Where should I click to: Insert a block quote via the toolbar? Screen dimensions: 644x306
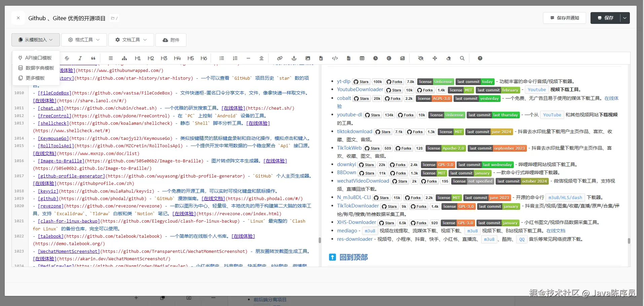click(x=93, y=58)
